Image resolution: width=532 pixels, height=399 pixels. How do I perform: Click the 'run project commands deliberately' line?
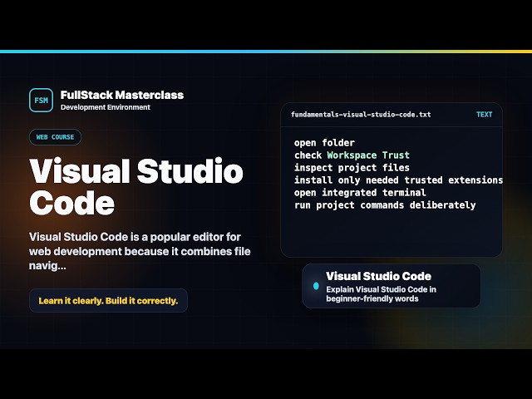(x=385, y=205)
